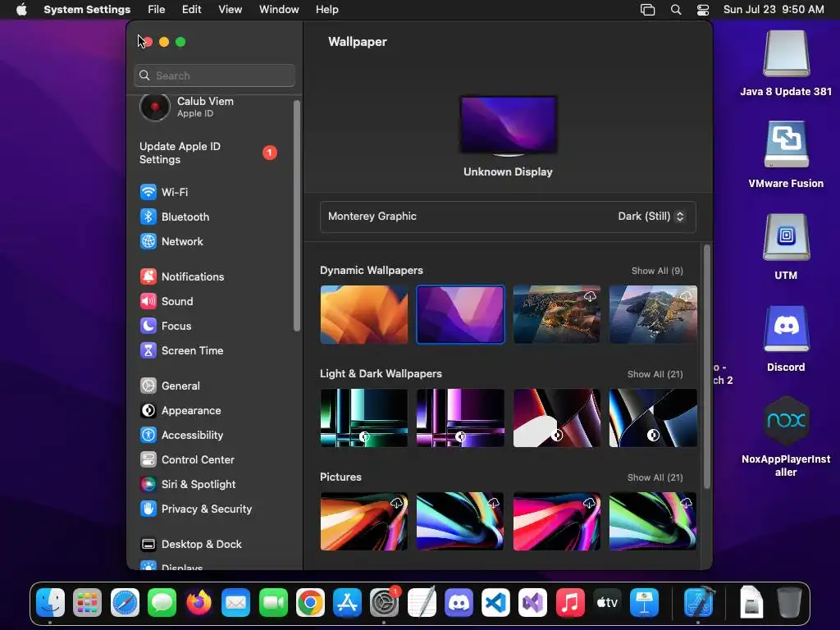Choose the green swirl picture thumbnail
Viewport: 840px width, 630px height.
(x=653, y=521)
